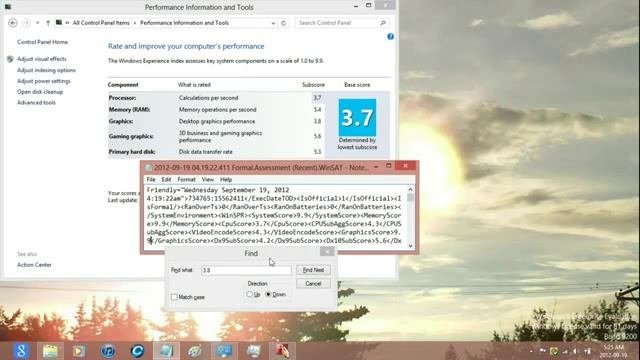Select the Up direction radio button
The width and height of the screenshot is (640, 360).
tap(249, 294)
